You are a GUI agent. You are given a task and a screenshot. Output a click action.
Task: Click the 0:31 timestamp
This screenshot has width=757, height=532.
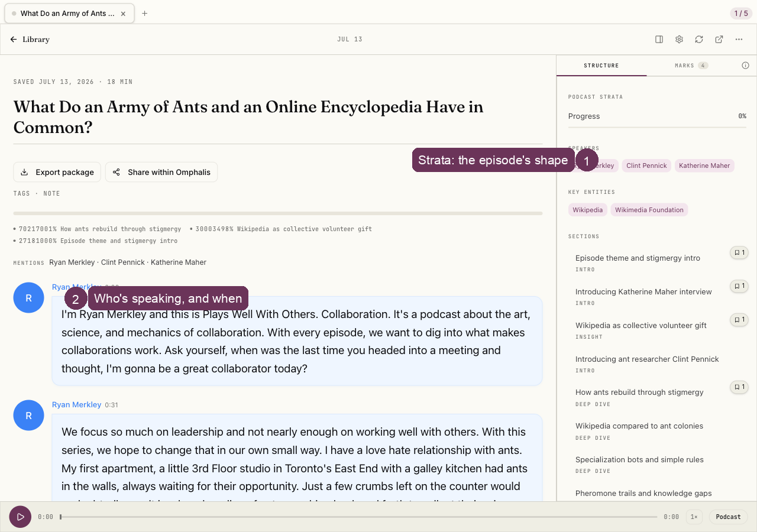(111, 405)
